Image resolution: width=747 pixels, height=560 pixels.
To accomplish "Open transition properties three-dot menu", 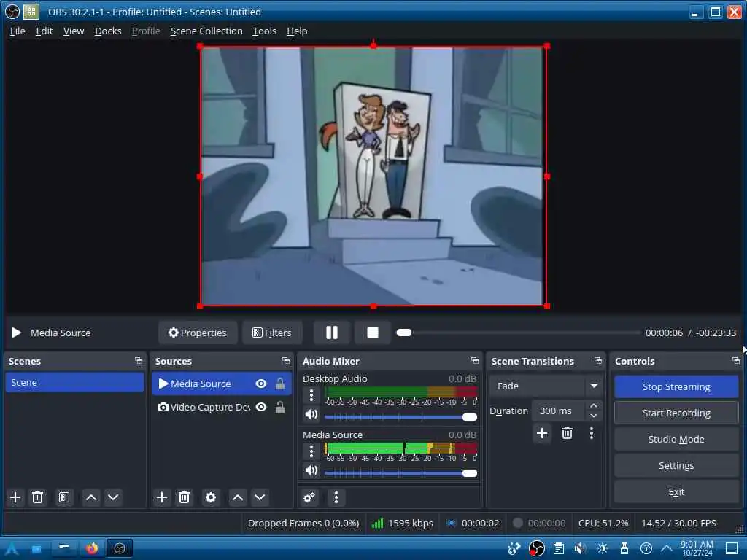I will click(x=592, y=433).
